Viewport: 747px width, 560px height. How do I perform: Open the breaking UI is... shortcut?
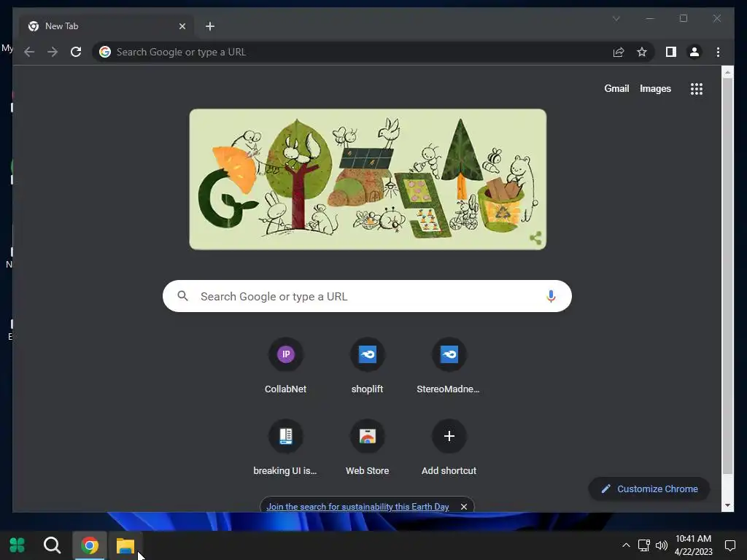[x=285, y=446]
